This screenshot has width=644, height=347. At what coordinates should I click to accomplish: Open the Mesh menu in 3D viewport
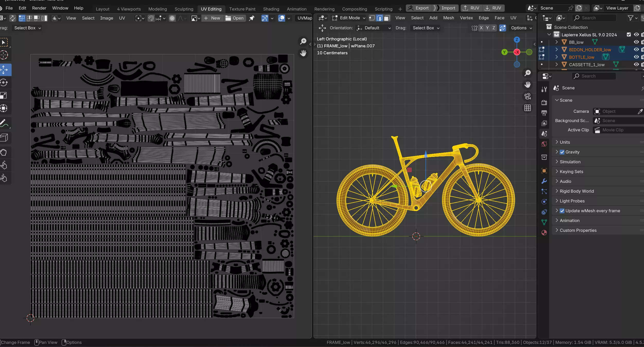pos(448,18)
